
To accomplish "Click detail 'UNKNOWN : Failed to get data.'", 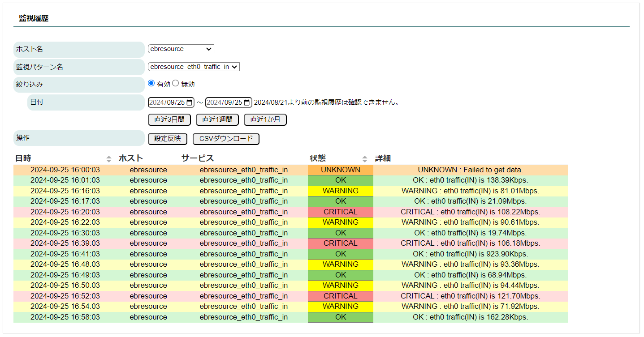I will (471, 170).
